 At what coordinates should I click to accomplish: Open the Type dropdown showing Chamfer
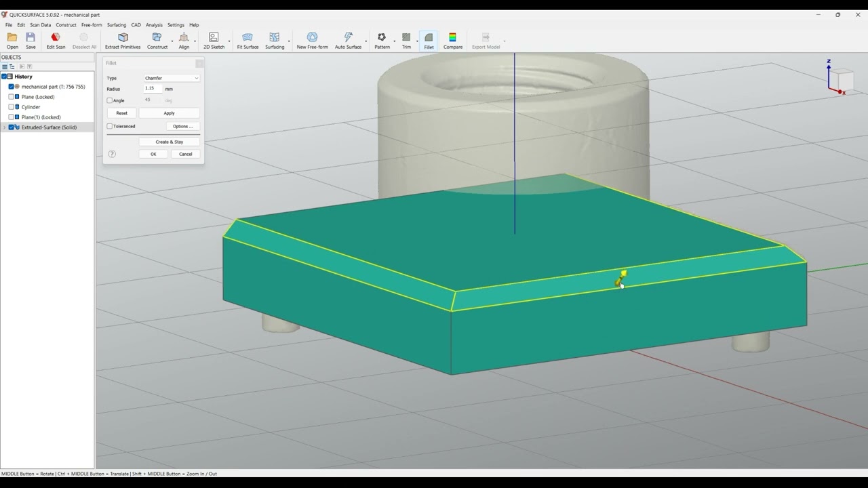[x=172, y=78]
